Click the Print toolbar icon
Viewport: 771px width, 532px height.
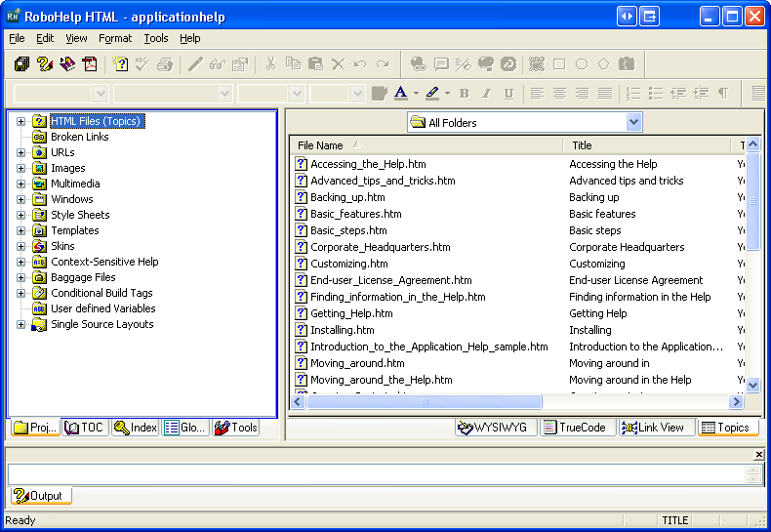coord(165,63)
